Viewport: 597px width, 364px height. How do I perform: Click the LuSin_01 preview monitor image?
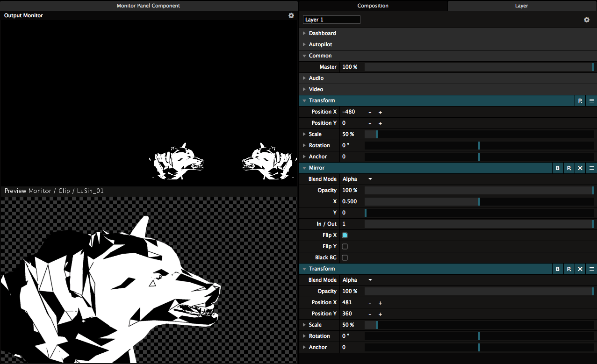coord(149,279)
